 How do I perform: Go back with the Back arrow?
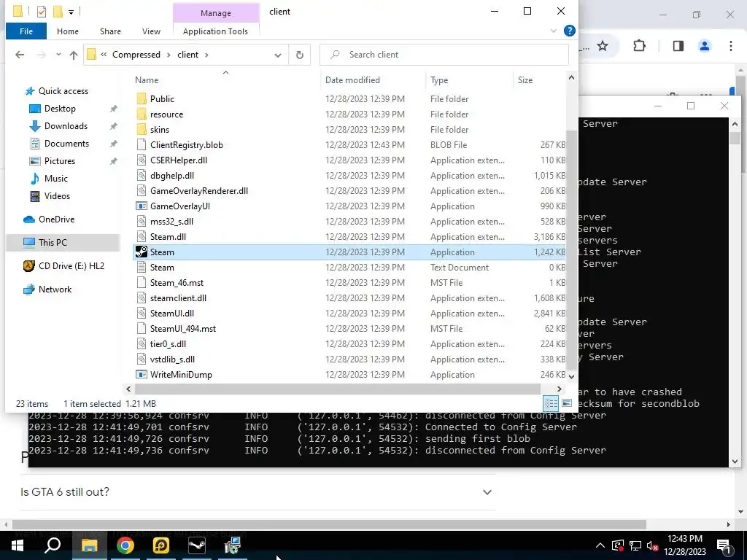(x=20, y=55)
